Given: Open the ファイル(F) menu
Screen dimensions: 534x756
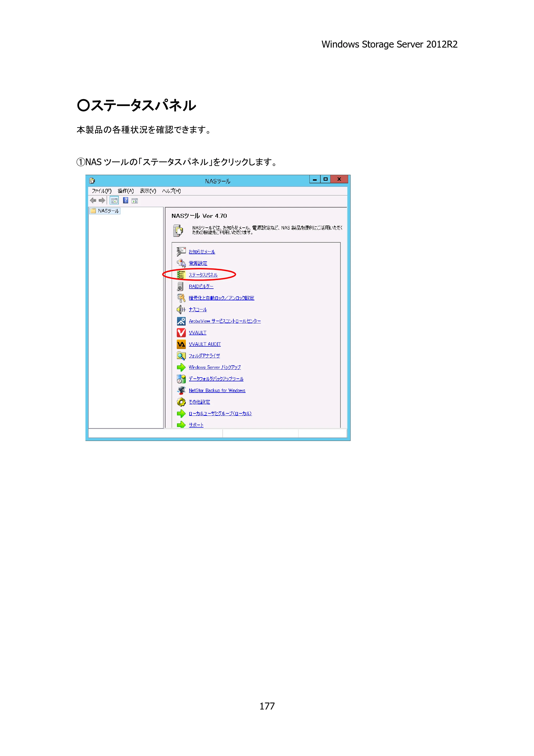Looking at the screenshot, I should pyautogui.click(x=101, y=191).
